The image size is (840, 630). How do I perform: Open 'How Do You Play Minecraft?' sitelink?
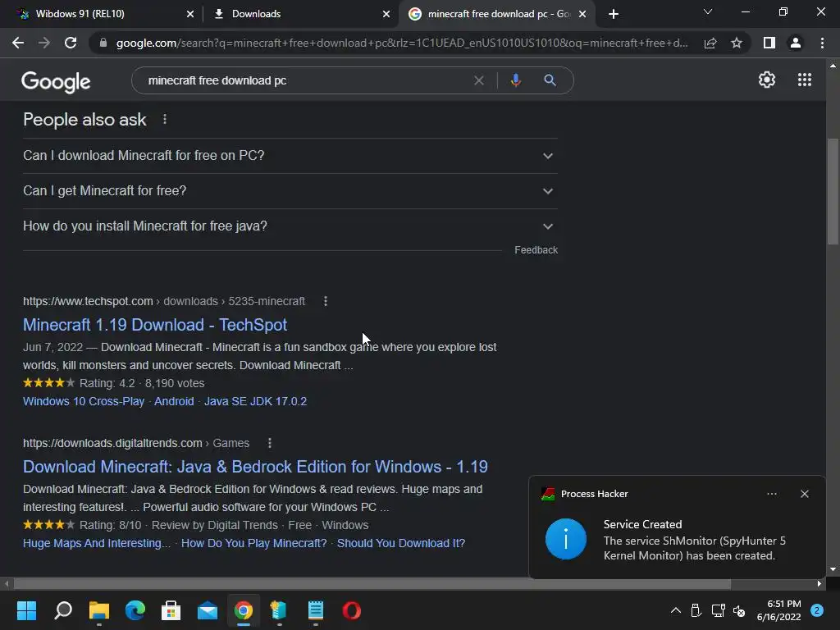tap(253, 543)
